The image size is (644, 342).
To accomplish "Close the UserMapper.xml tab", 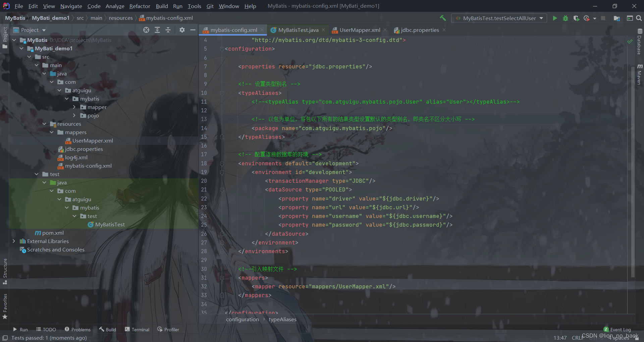I will (385, 30).
